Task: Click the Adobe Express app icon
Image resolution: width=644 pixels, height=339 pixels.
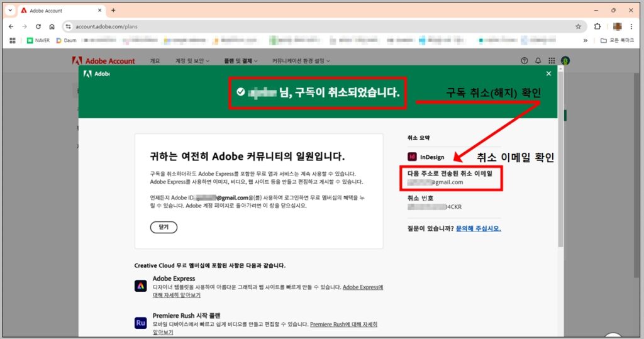Action: [140, 286]
